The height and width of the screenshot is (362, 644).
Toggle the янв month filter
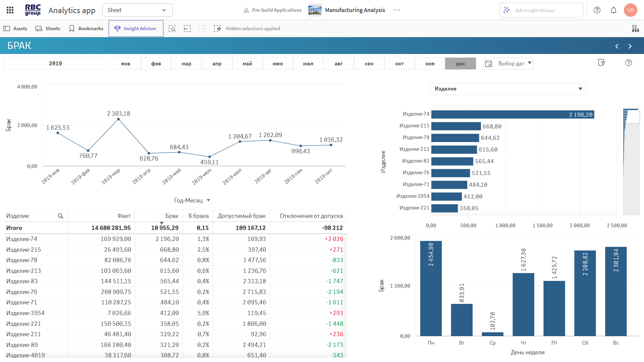[125, 64]
